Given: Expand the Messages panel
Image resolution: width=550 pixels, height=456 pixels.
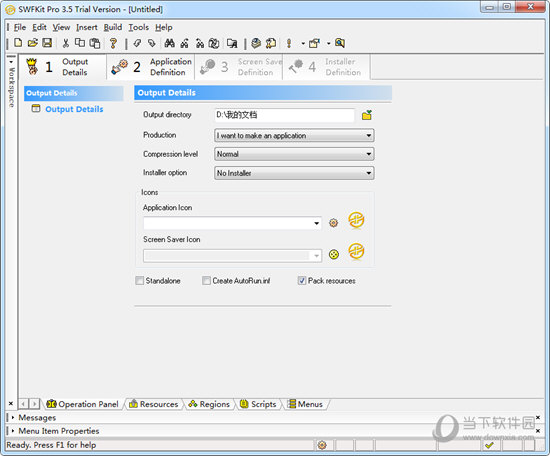Looking at the screenshot, I should coord(13,417).
